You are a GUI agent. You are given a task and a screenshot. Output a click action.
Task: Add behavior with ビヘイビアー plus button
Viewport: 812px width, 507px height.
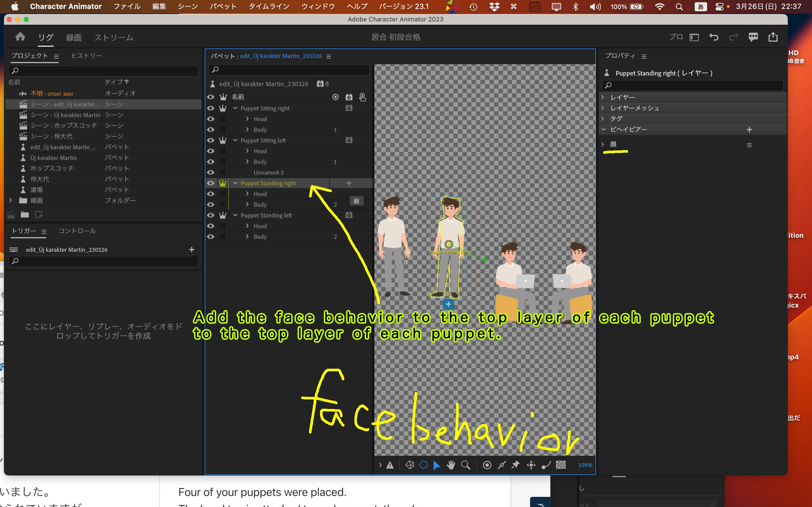click(749, 130)
